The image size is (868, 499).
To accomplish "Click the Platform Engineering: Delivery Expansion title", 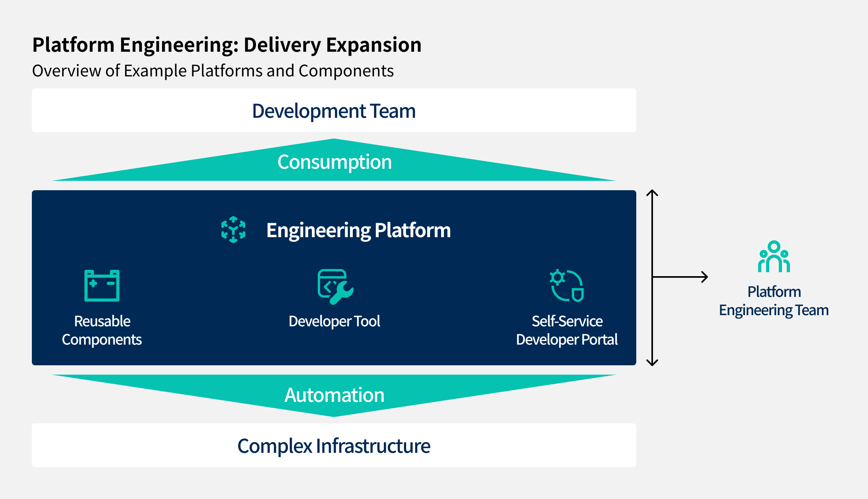I will click(227, 45).
